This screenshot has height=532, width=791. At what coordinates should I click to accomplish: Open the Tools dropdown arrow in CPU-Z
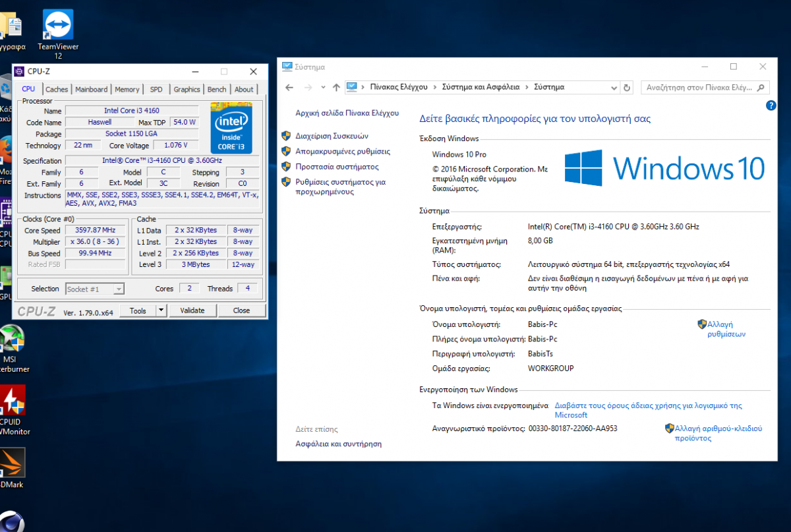(161, 310)
